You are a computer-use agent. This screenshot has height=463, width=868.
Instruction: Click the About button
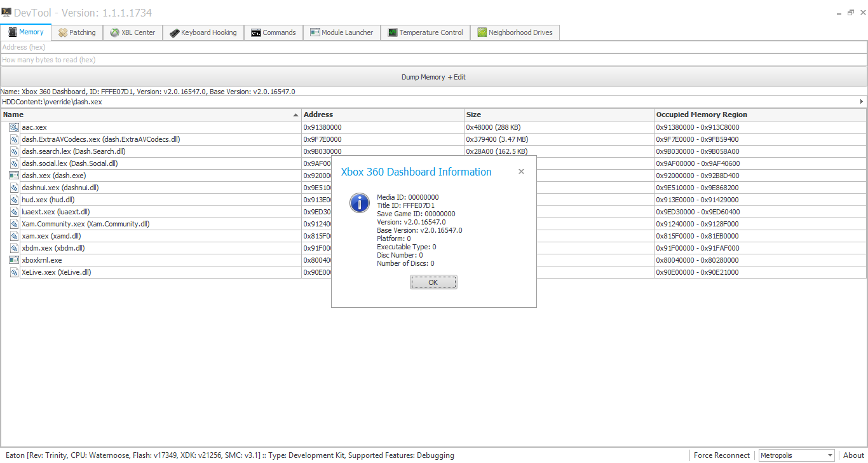point(853,455)
